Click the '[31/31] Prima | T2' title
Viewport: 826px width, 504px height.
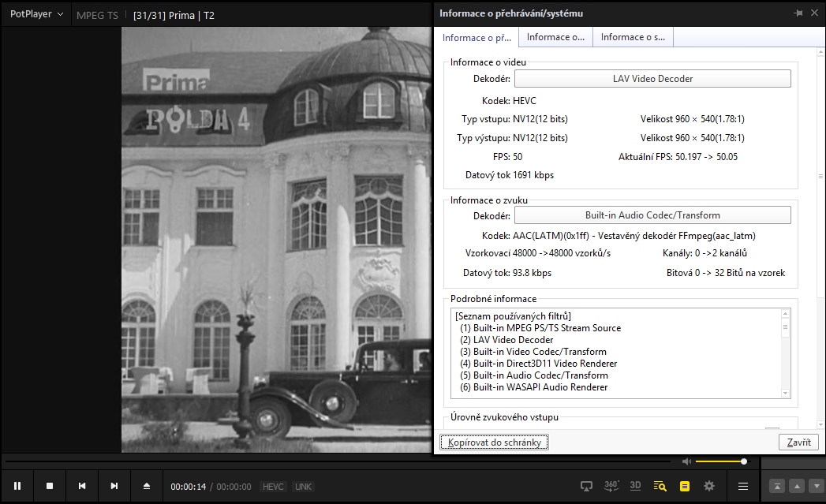(174, 15)
